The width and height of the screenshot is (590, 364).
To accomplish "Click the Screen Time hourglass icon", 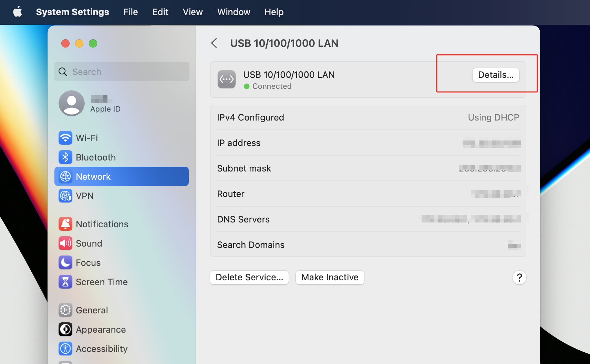I will pyautogui.click(x=65, y=282).
